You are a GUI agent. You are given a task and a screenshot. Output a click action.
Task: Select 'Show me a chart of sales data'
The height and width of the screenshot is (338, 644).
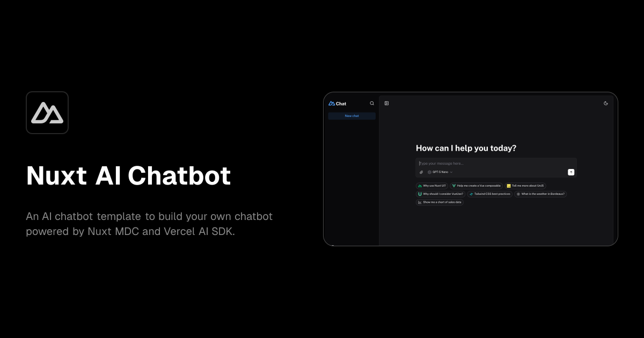point(440,202)
